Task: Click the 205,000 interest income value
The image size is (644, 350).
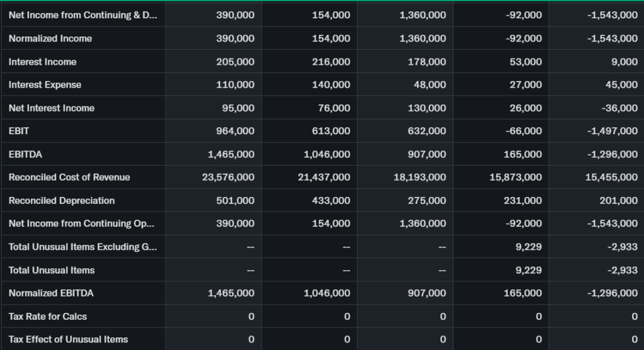Action: [x=235, y=62]
